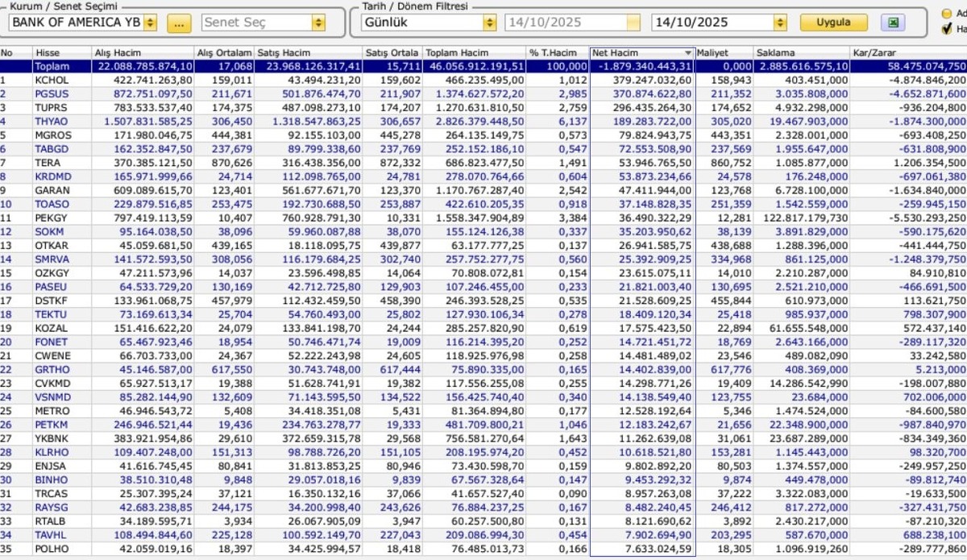Click Toplam net hacim -1.879.340.443,31
This screenshot has width=967, height=560.
(x=645, y=66)
